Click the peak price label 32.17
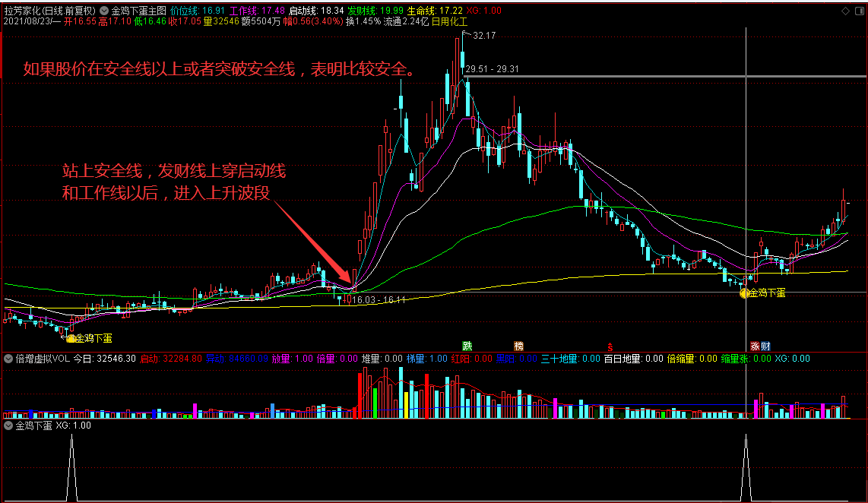868x503 pixels. (x=484, y=36)
